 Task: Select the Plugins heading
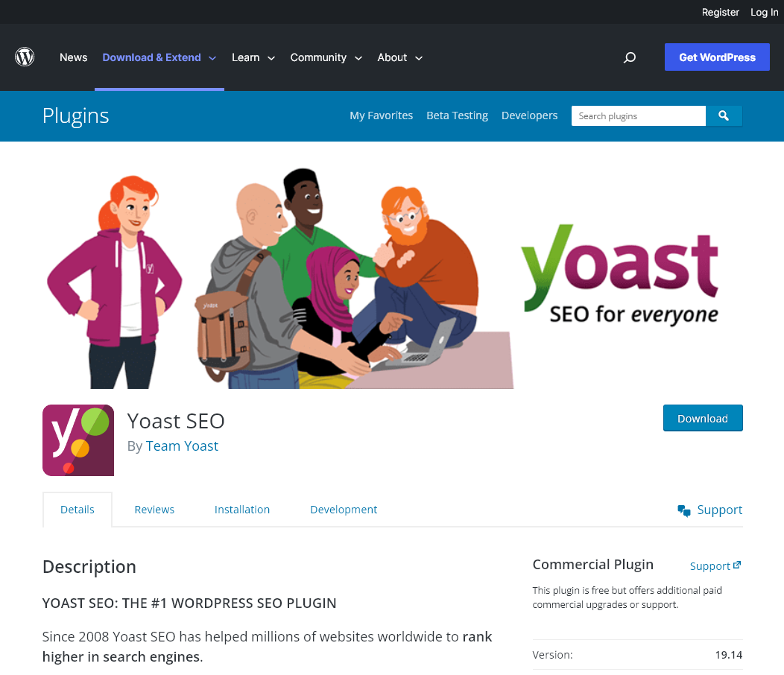pyautogui.click(x=75, y=115)
